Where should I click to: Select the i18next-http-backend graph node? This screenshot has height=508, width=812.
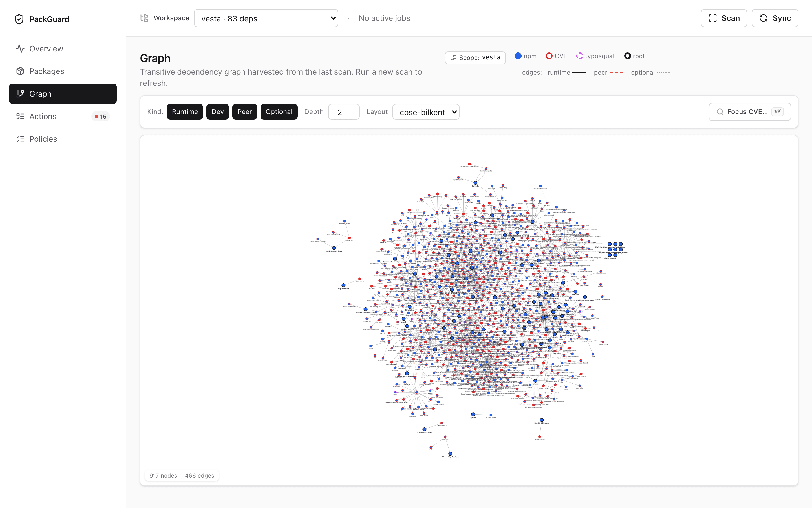(x=450, y=454)
